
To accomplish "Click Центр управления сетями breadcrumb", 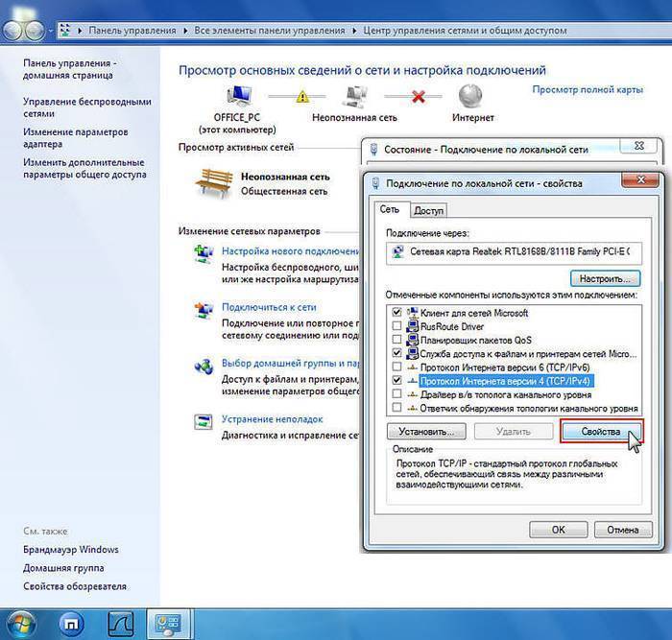I will (465, 31).
